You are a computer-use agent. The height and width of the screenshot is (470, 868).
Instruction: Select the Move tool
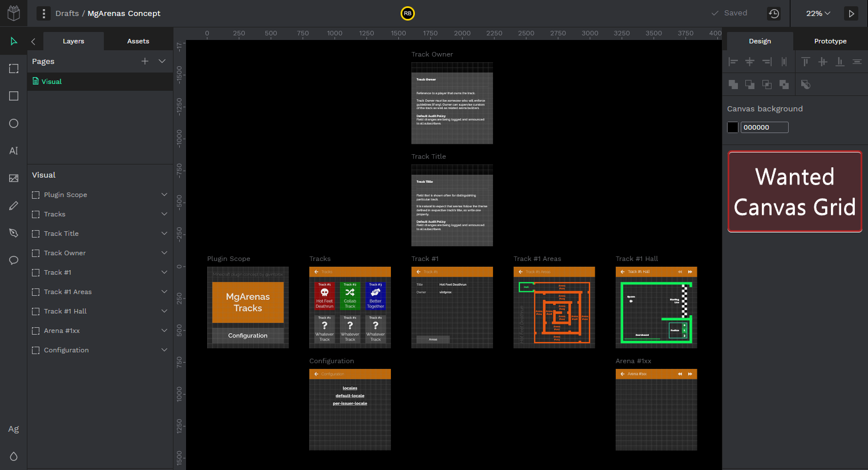(13, 41)
